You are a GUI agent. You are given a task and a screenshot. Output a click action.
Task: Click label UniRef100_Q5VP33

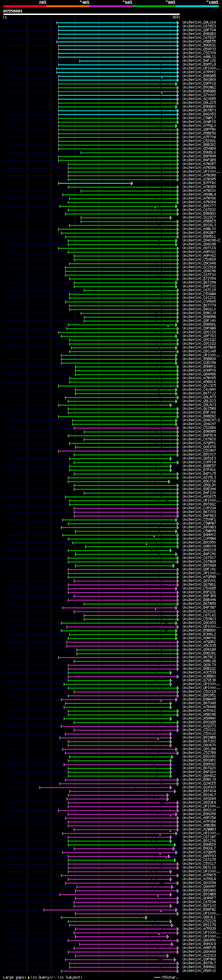click(199, 49)
